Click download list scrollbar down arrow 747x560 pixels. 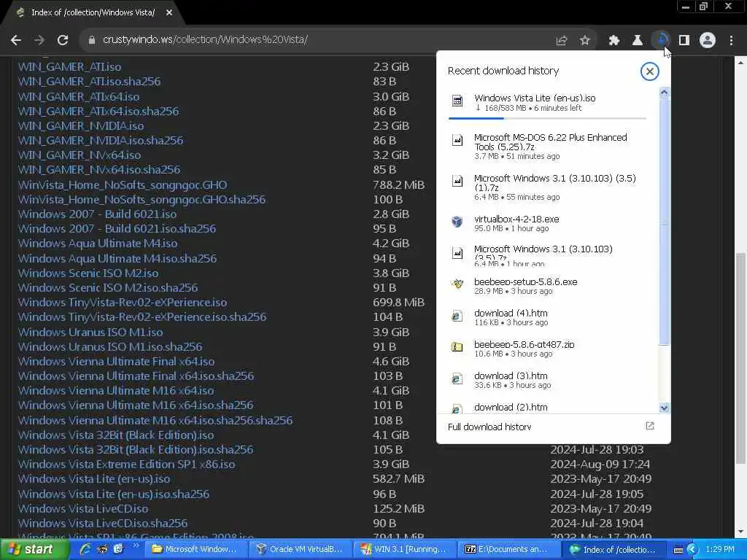(x=664, y=407)
